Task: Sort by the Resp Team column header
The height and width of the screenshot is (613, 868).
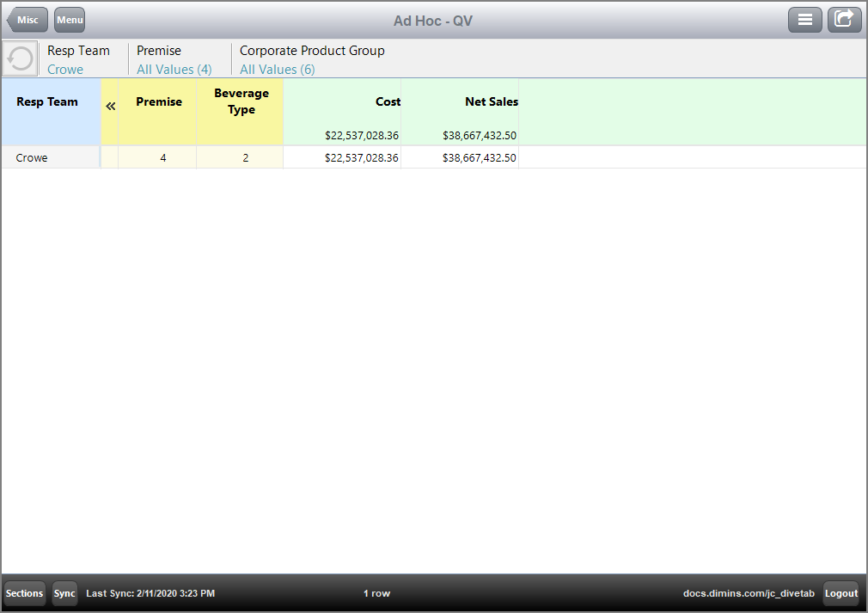Action: coord(47,101)
